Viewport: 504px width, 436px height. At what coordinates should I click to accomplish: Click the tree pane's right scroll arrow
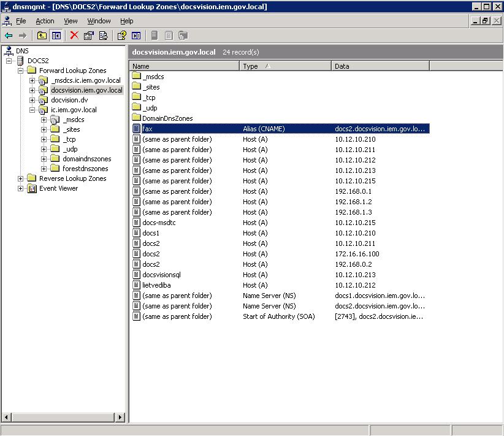pyautogui.click(x=120, y=418)
